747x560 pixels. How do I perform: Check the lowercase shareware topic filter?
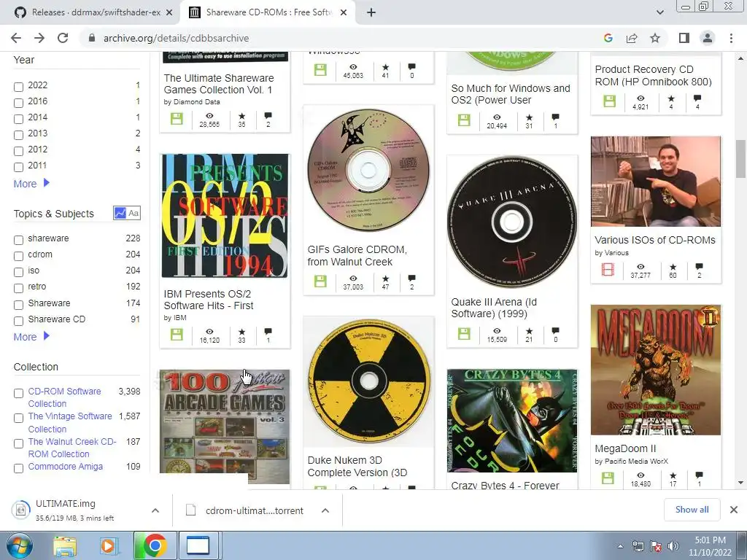(18, 240)
